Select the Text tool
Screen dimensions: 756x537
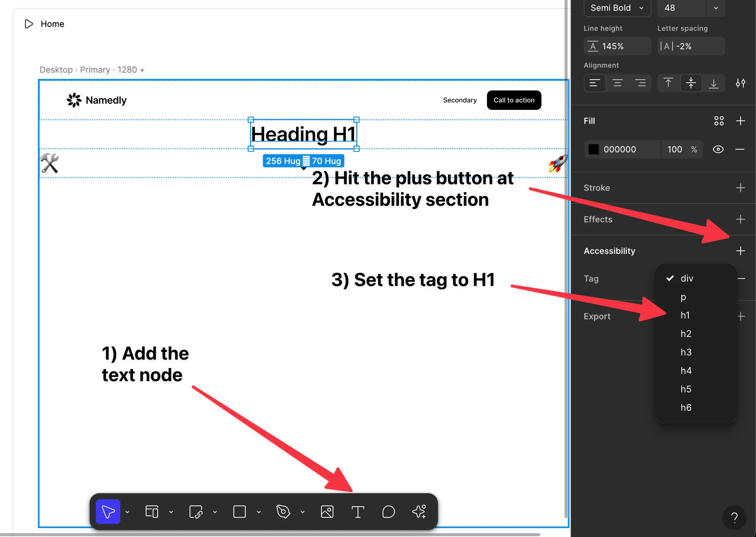click(358, 512)
